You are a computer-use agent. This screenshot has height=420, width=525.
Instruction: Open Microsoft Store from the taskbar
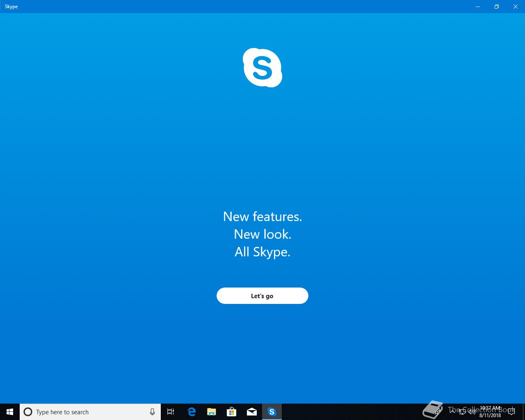[232, 412]
